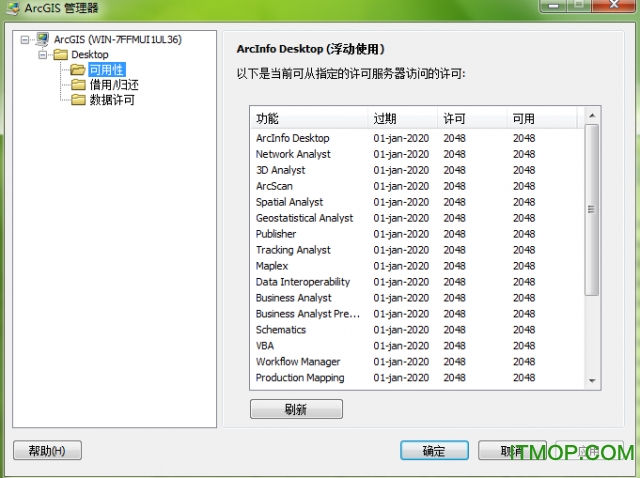
Task: Select the Business Analyst Pre... row
Action: coord(416,313)
